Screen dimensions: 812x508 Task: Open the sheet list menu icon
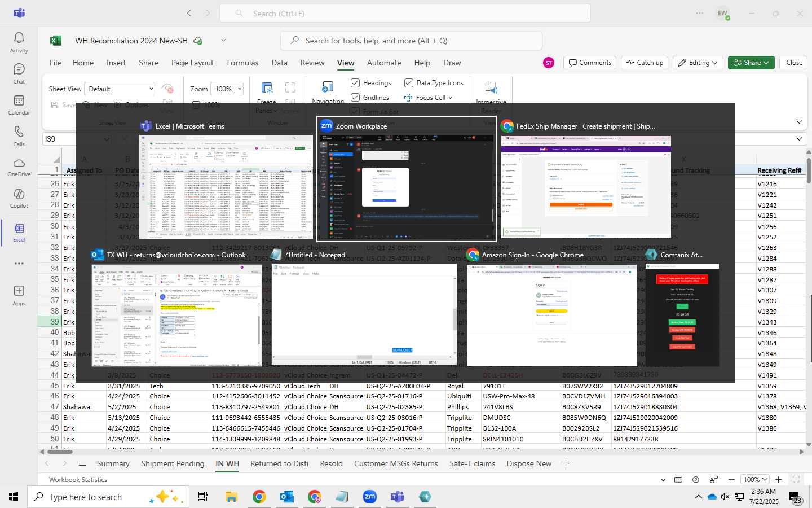(82, 463)
